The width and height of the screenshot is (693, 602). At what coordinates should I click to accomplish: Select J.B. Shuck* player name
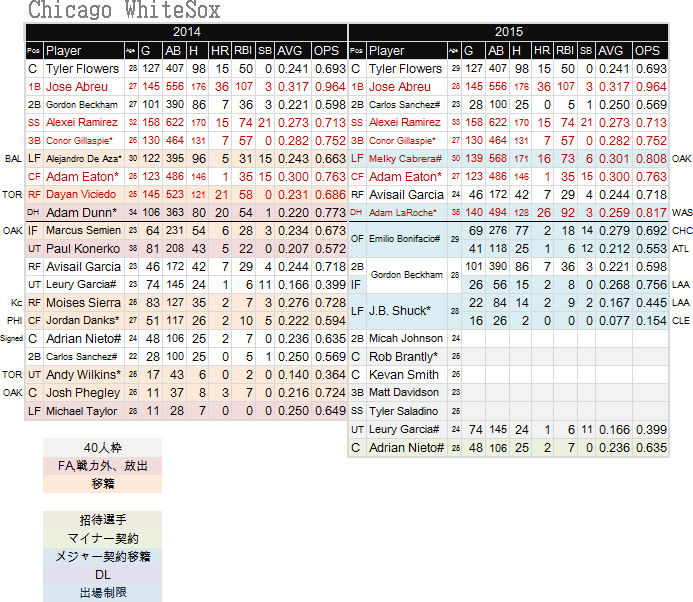(x=400, y=311)
